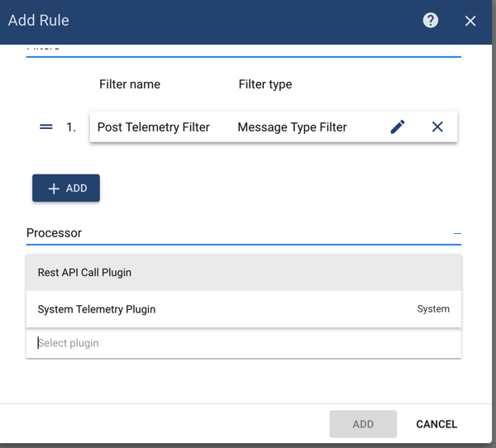
Task: Focus the Select plugin input field
Action: pyautogui.click(x=243, y=343)
